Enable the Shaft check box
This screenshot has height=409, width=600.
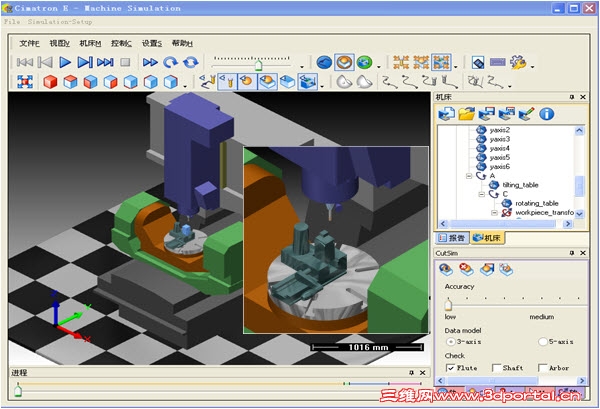[x=496, y=368]
